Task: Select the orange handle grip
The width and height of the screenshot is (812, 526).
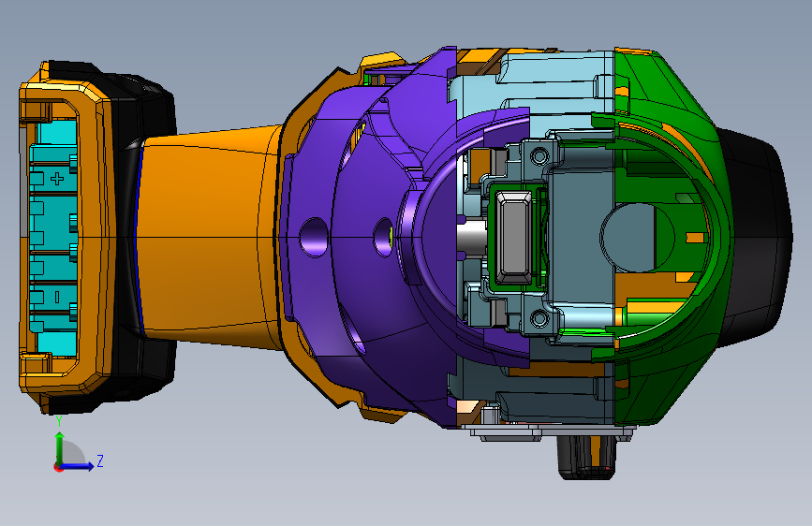Action: tap(207, 236)
